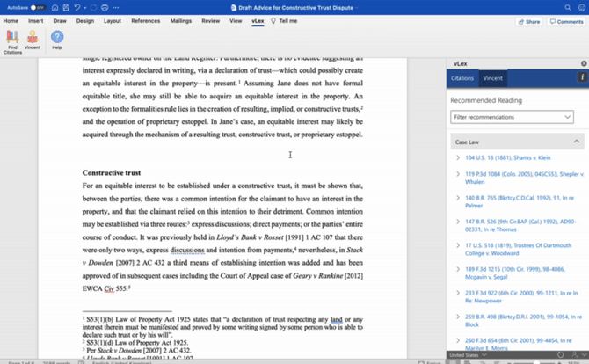Click the Undo arrow icon
Screen dimensions: 589x364
(x=77, y=8)
